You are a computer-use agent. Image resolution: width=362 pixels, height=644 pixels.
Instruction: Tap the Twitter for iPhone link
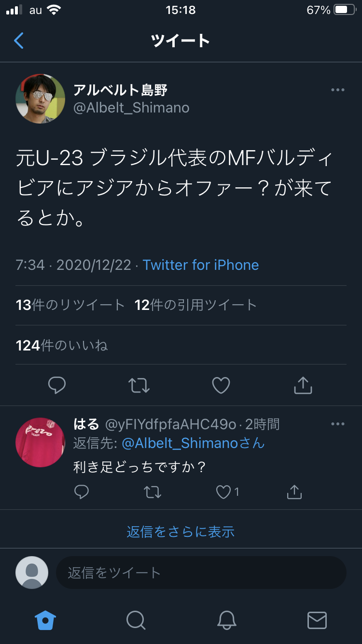[x=200, y=265]
